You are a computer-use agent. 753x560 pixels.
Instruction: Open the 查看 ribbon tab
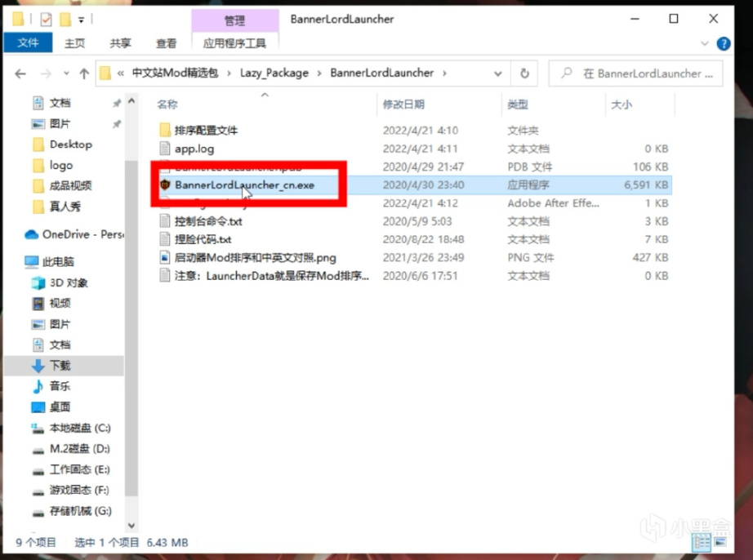click(166, 43)
